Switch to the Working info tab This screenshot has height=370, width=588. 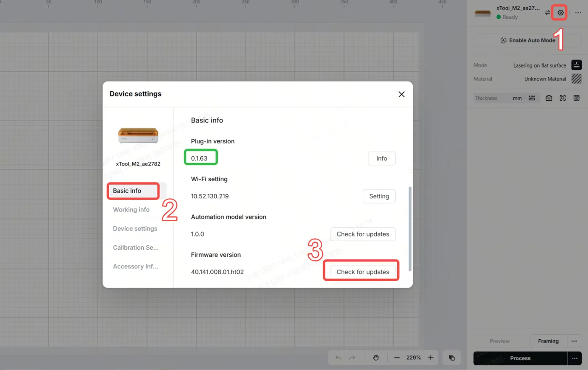(x=131, y=210)
